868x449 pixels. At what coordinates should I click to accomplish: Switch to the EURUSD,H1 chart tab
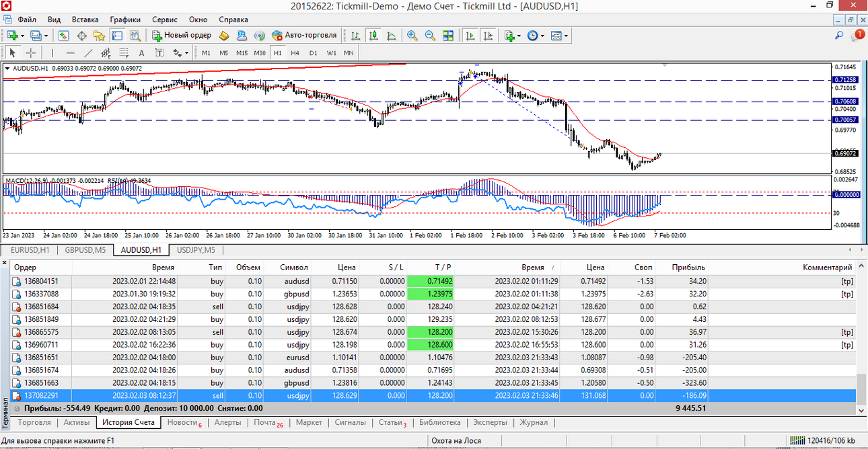(x=30, y=250)
